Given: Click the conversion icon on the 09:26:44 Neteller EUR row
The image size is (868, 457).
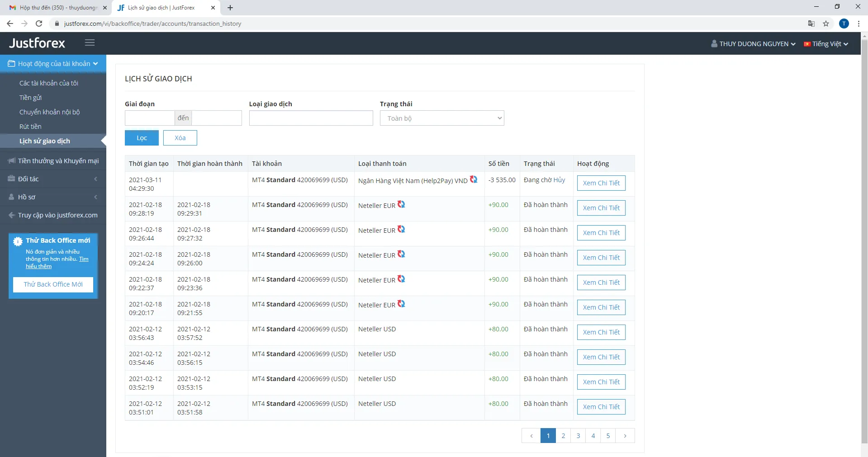Looking at the screenshot, I should tap(401, 229).
